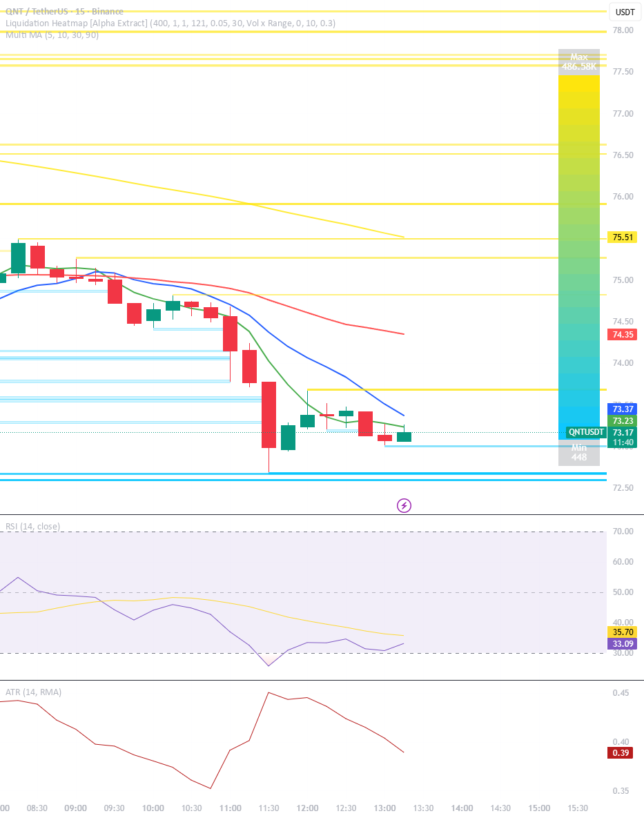
Task: Click the purple 33.09 RSI label
Action: click(623, 644)
